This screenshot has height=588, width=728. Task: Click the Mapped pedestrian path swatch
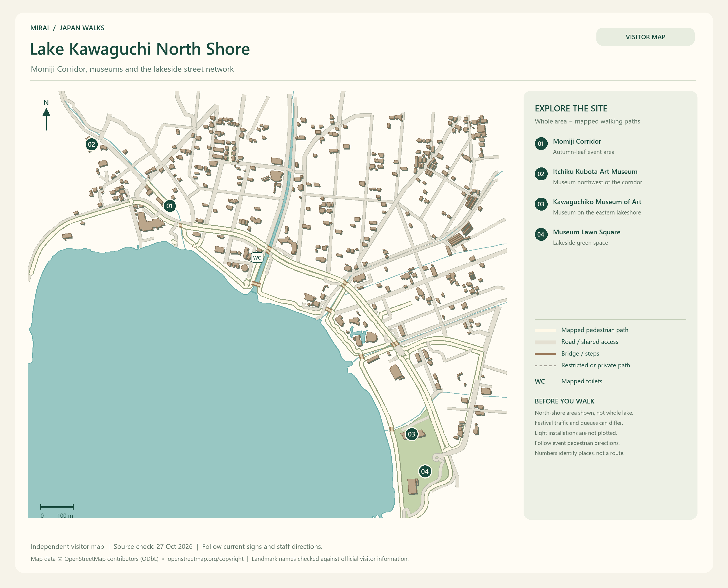pyautogui.click(x=545, y=330)
